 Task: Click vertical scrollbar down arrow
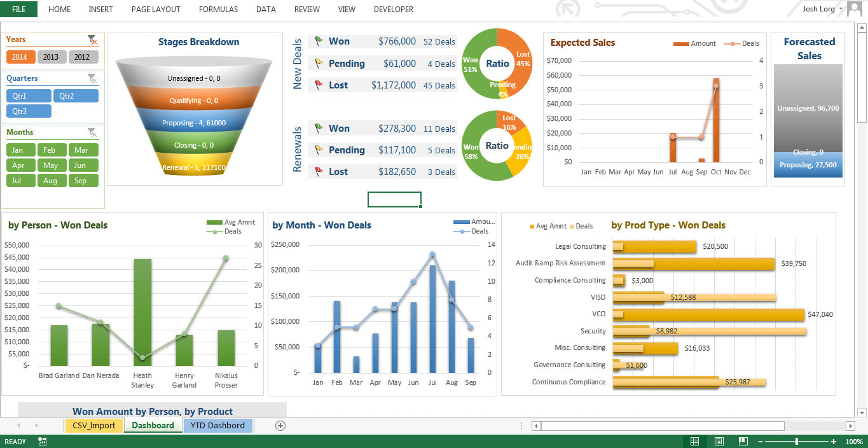click(x=862, y=412)
